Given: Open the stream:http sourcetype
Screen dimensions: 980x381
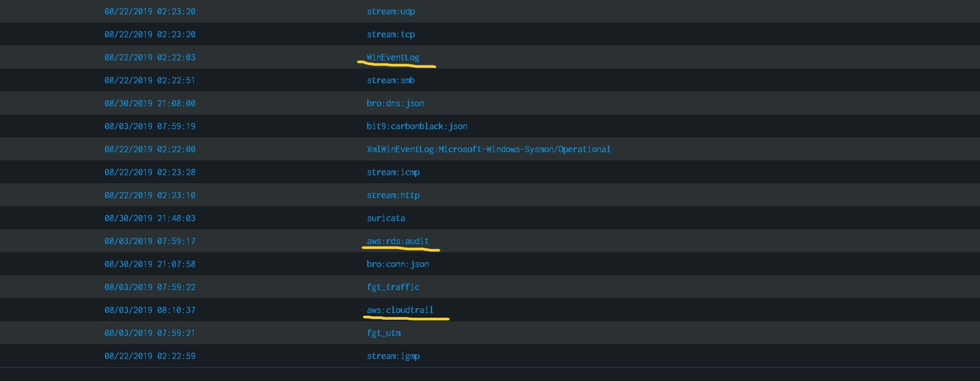Looking at the screenshot, I should (x=393, y=195).
